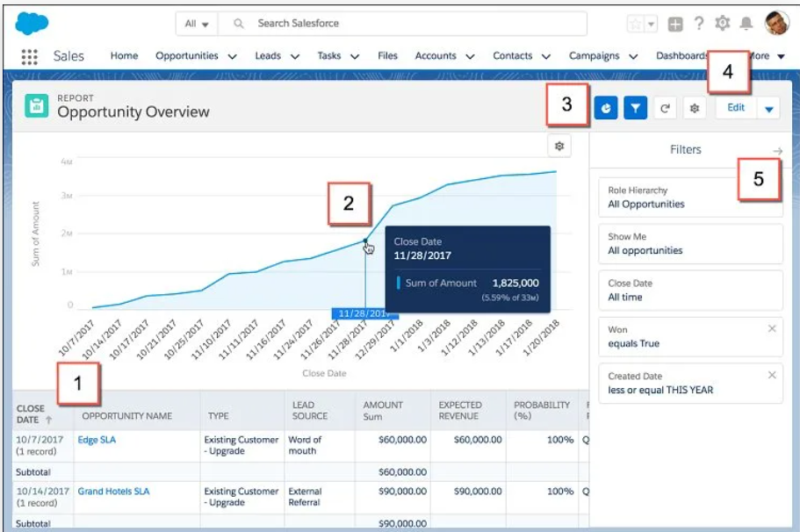The height and width of the screenshot is (532, 800).
Task: Open the chart properties gear
Action: click(559, 147)
